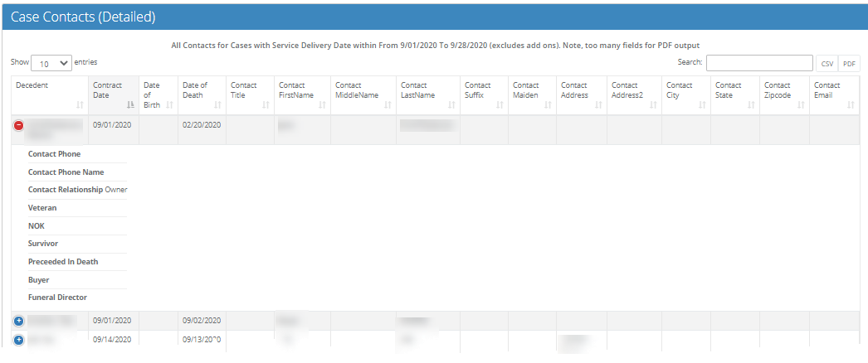Sort by Contact Title column

point(249,94)
